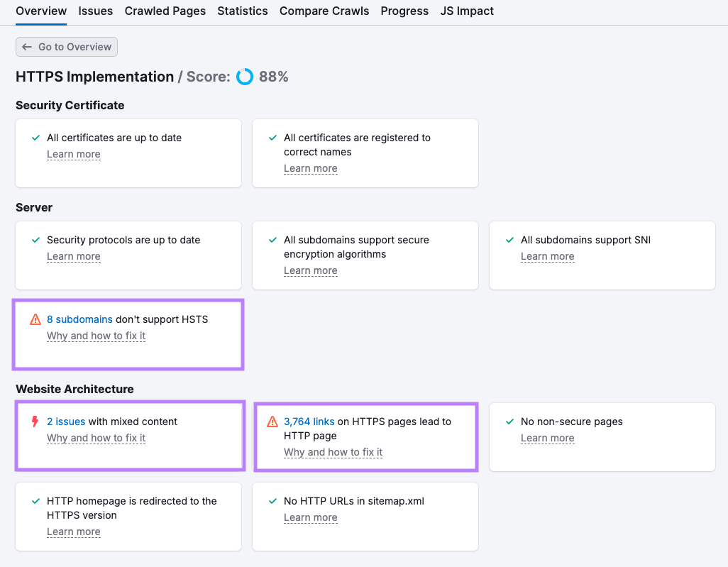Open the '3,764 links' details link
The height and width of the screenshot is (567, 728).
point(309,421)
